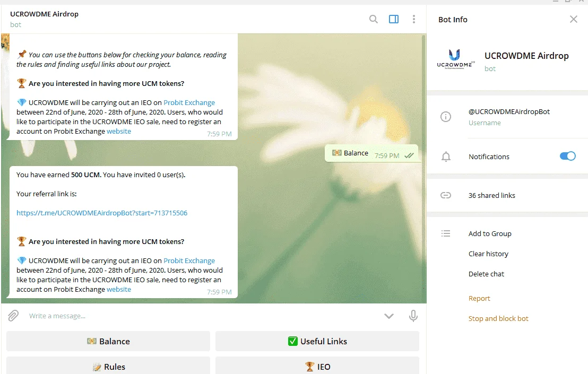The width and height of the screenshot is (588, 374).
Task: Click the UCROWDME bot avatar logo
Action: 455,59
